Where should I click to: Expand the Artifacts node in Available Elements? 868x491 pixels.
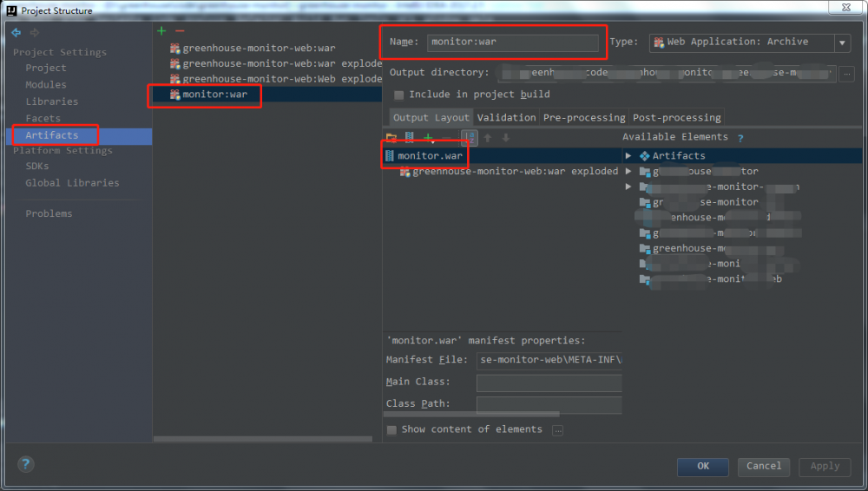(x=628, y=155)
